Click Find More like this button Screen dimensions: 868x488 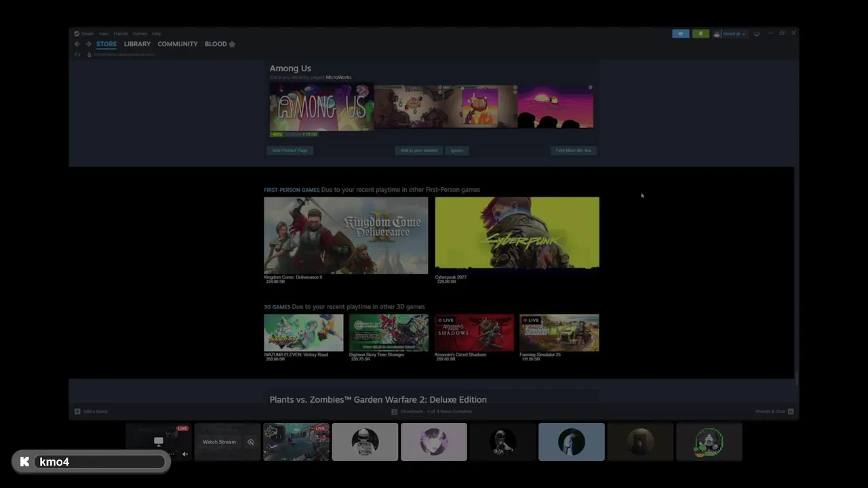pyautogui.click(x=574, y=150)
